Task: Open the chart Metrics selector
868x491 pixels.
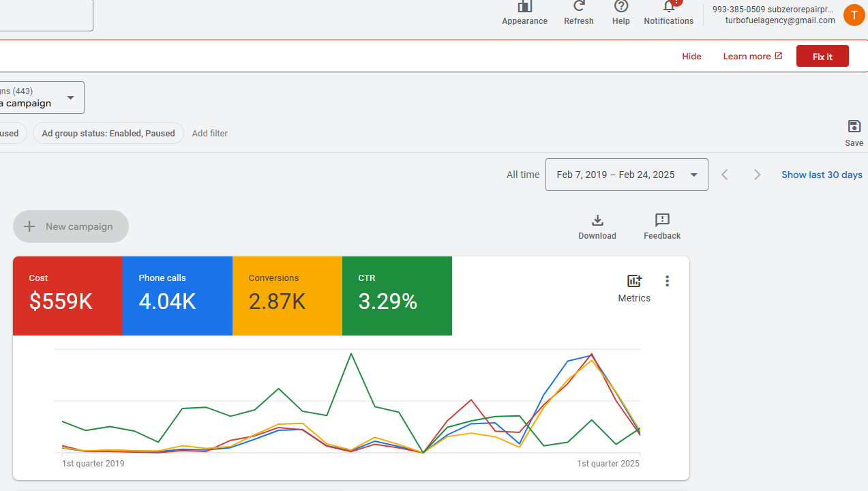Action: [634, 282]
